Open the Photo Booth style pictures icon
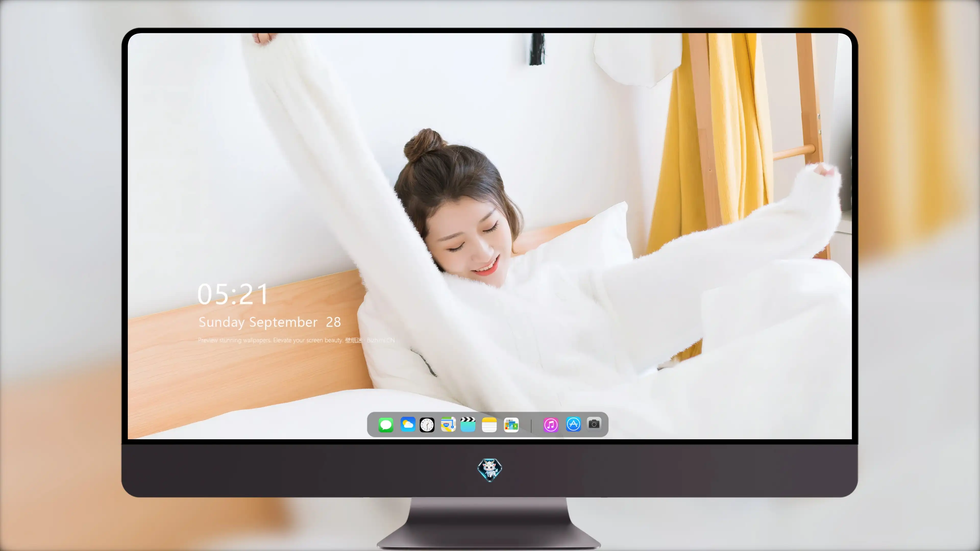Image resolution: width=980 pixels, height=551 pixels. pos(511,424)
